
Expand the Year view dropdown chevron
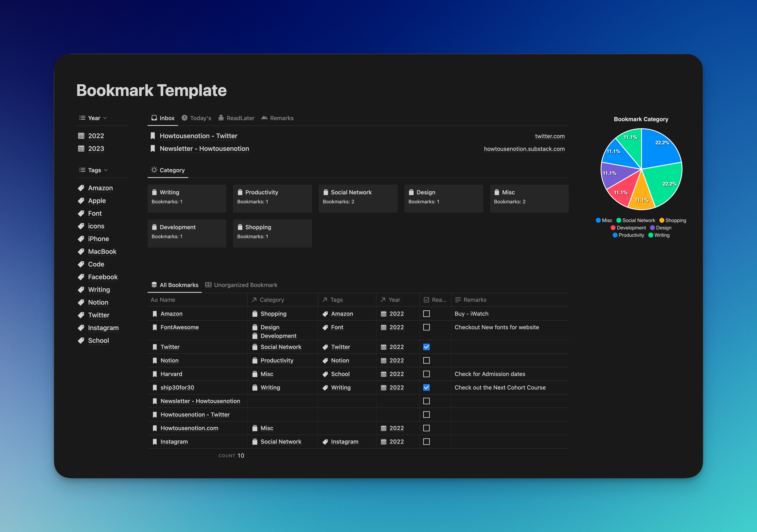[x=105, y=118]
